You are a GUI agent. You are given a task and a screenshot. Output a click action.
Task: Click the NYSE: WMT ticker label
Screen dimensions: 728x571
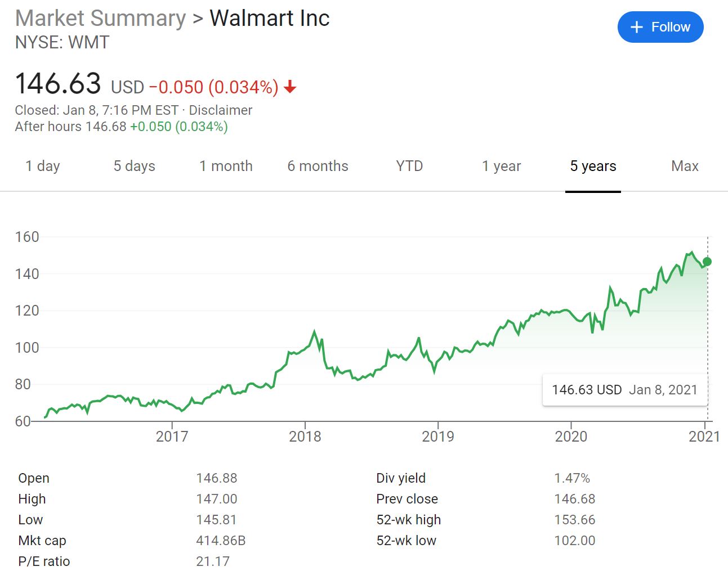point(62,42)
